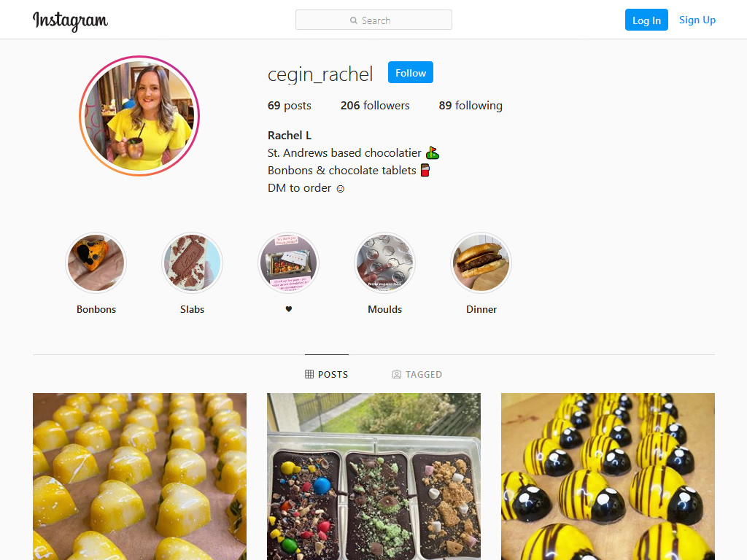Open the yellow heart chocolates post
The height and width of the screenshot is (560, 747).
pos(139,476)
